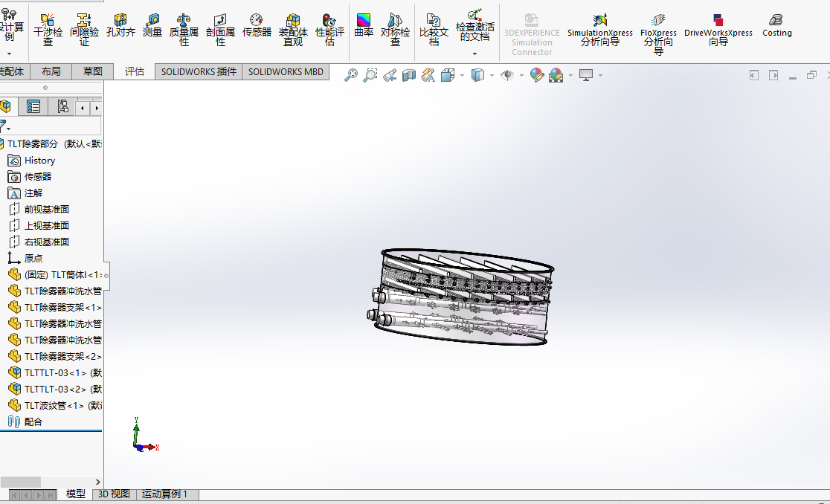This screenshot has height=504, width=830.
Task: Open Assembly Visualization (装配体直观)
Action: tap(293, 30)
